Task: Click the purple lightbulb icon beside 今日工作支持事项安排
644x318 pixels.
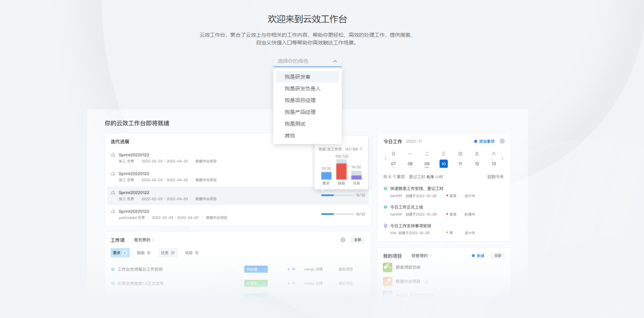Action: tap(385, 226)
